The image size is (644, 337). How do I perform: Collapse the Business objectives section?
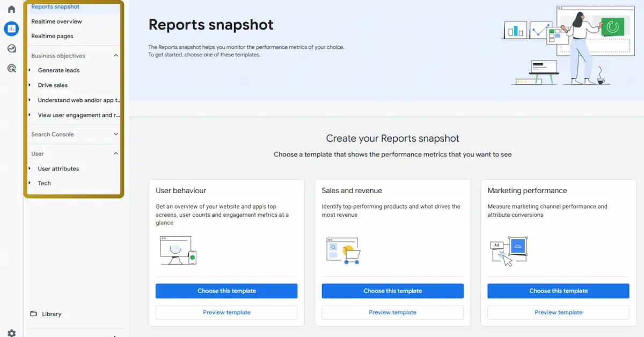[x=116, y=56]
